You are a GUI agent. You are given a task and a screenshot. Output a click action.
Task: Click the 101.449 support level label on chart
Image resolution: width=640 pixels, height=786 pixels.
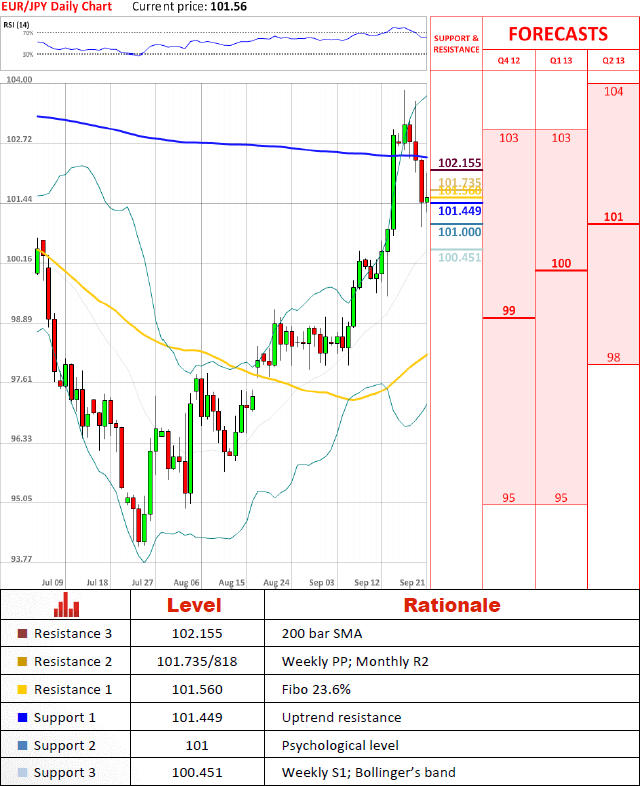(x=460, y=211)
